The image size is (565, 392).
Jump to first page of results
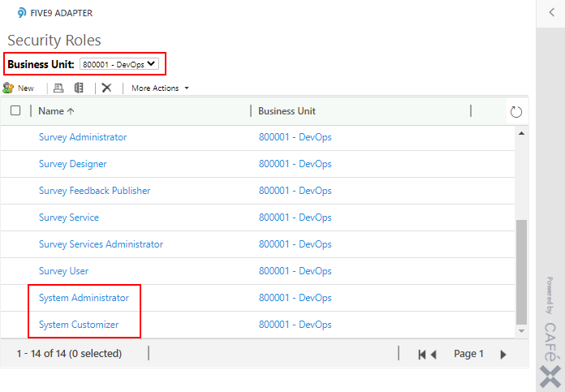pos(422,354)
